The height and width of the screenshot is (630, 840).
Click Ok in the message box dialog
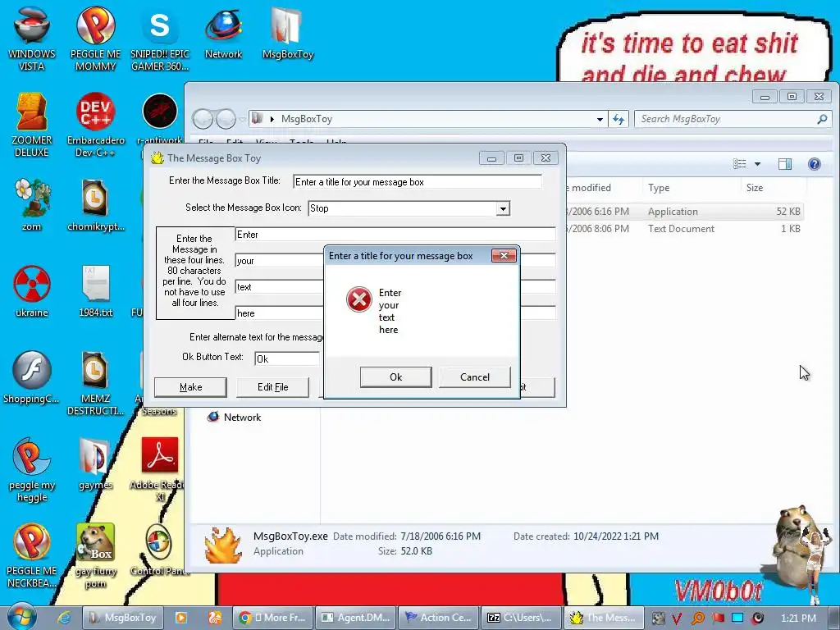coord(396,377)
